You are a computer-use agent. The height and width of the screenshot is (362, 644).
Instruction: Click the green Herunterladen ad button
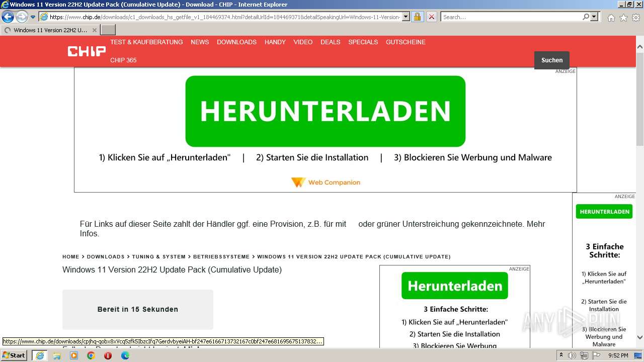point(455,286)
